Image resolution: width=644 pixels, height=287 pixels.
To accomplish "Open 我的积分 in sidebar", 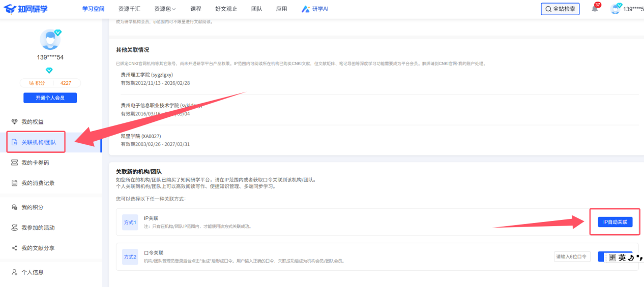I will point(32,207).
